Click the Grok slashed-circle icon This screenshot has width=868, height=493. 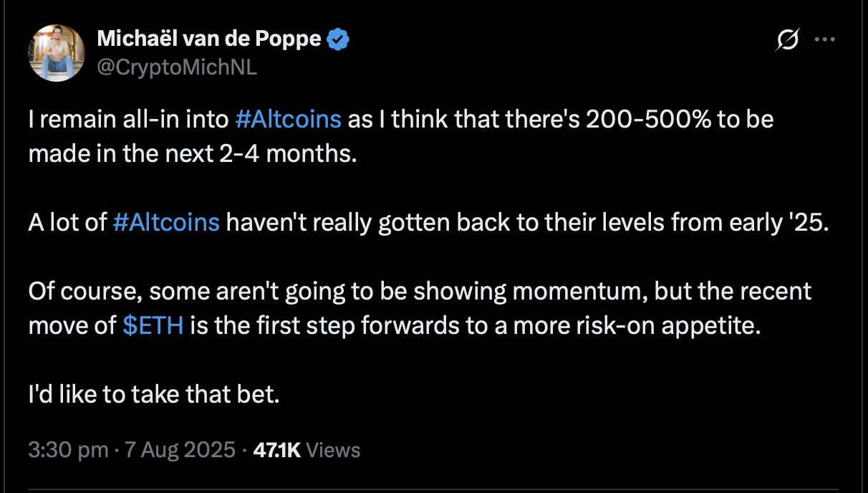[787, 42]
